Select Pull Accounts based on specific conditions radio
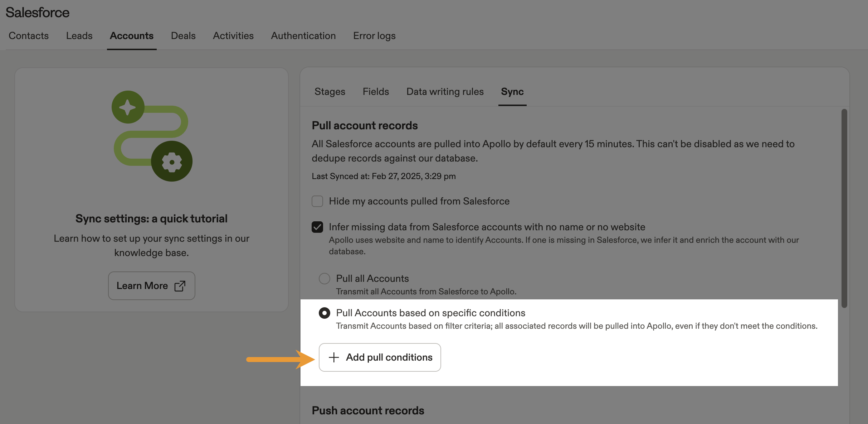Image resolution: width=868 pixels, height=424 pixels. tap(325, 313)
